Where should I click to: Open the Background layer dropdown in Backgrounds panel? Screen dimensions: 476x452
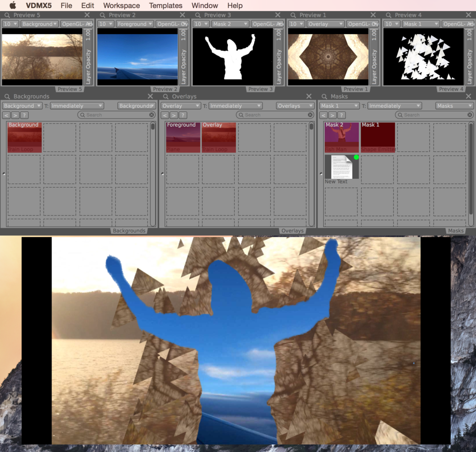click(22, 106)
